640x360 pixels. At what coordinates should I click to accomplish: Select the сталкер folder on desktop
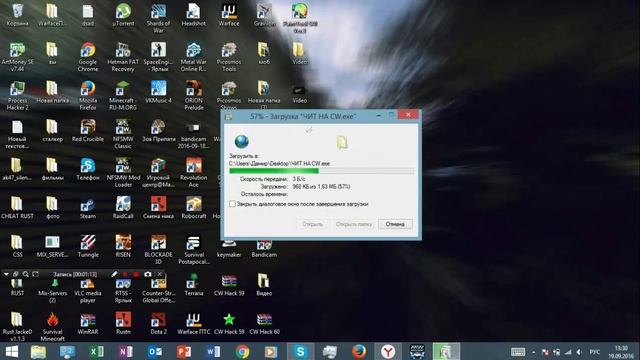[x=53, y=131]
